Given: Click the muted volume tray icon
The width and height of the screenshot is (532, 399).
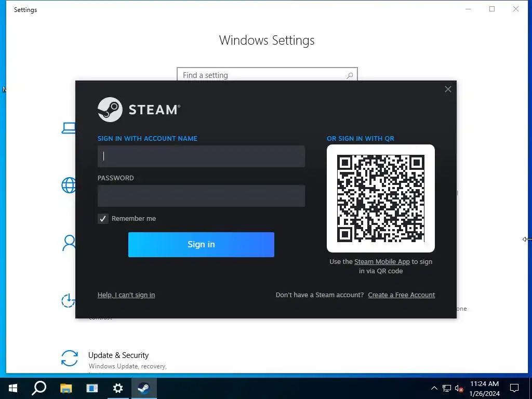Looking at the screenshot, I should 459,389.
